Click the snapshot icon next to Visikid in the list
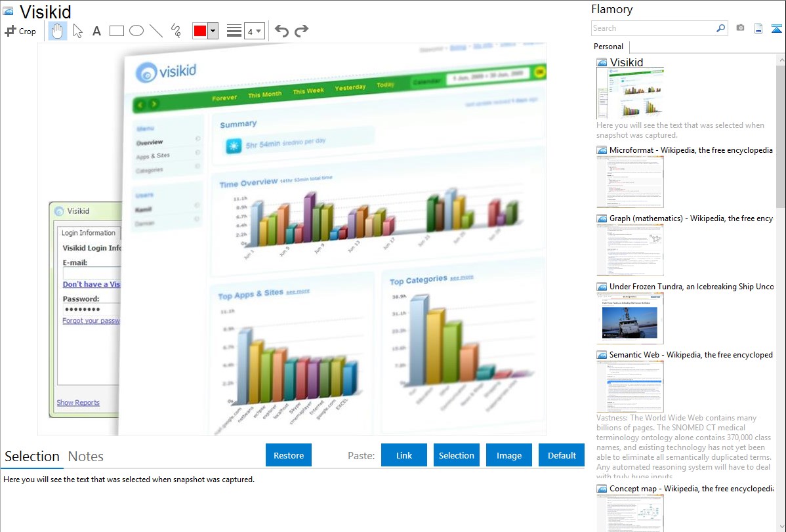This screenshot has width=786, height=532. (x=602, y=62)
